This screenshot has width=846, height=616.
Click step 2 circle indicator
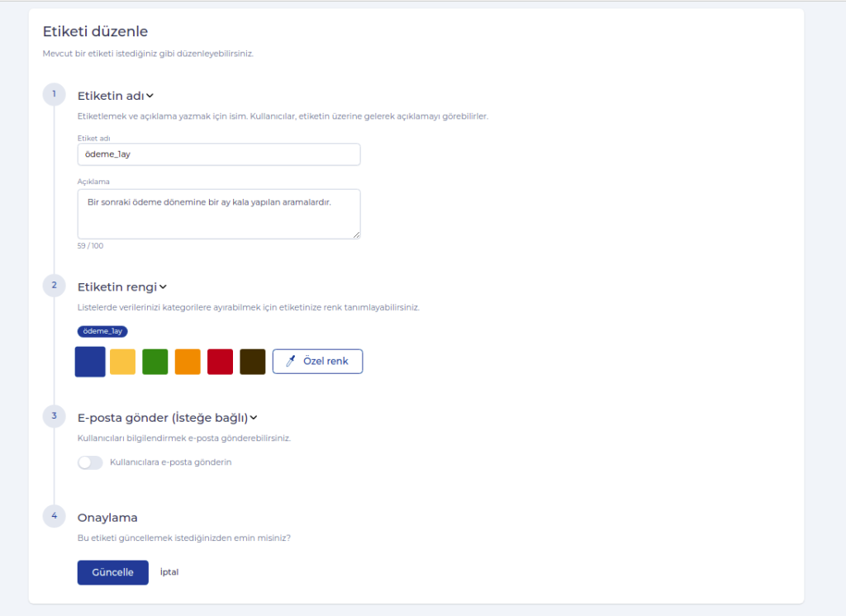54,286
